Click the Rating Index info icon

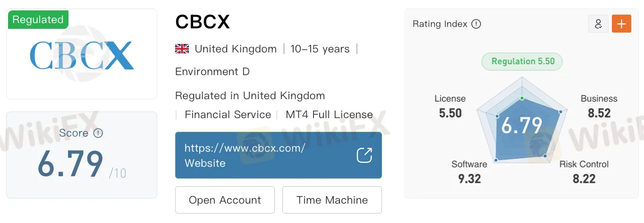476,24
